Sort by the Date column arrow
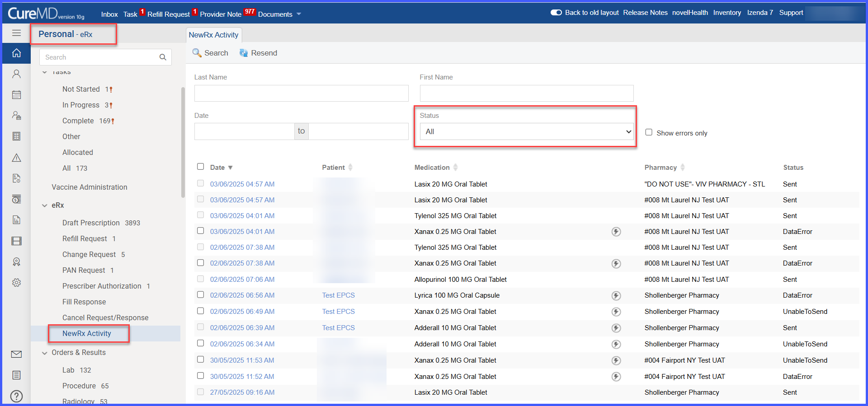This screenshot has width=868, height=406. click(230, 168)
